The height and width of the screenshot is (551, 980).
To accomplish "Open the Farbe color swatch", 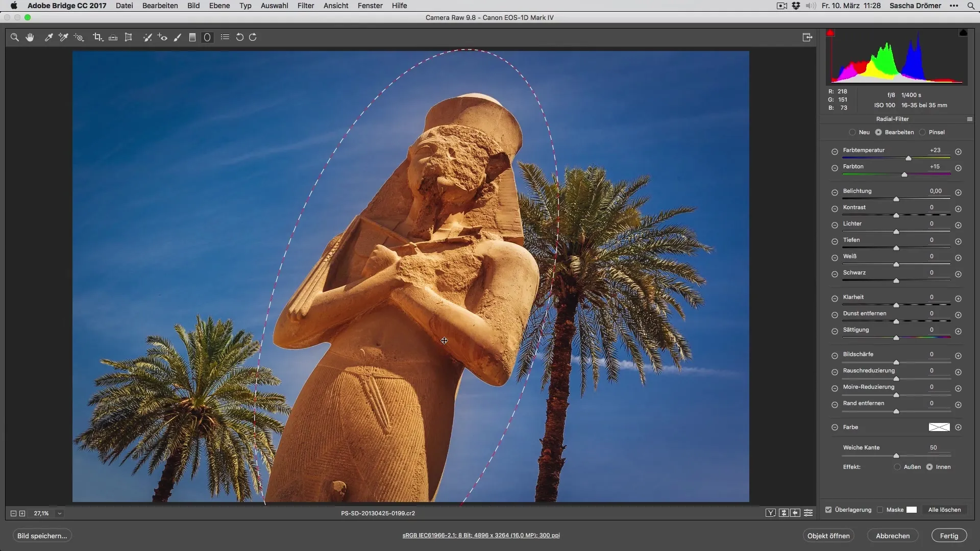I will pos(939,427).
